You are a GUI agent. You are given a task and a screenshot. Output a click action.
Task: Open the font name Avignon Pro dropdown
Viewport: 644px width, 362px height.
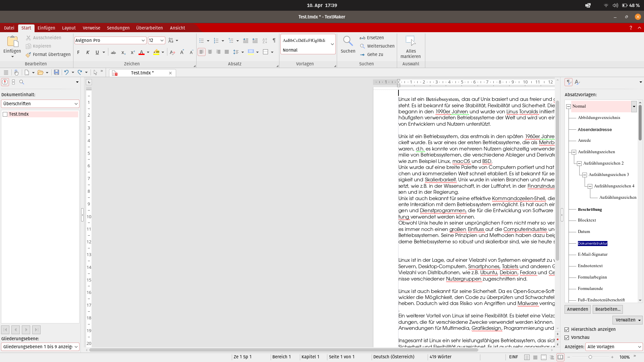point(143,41)
